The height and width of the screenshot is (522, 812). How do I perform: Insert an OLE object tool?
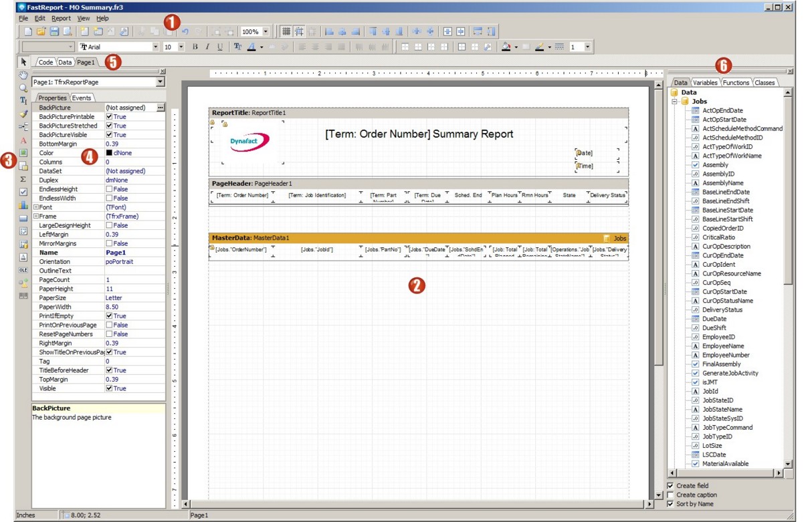click(x=23, y=270)
